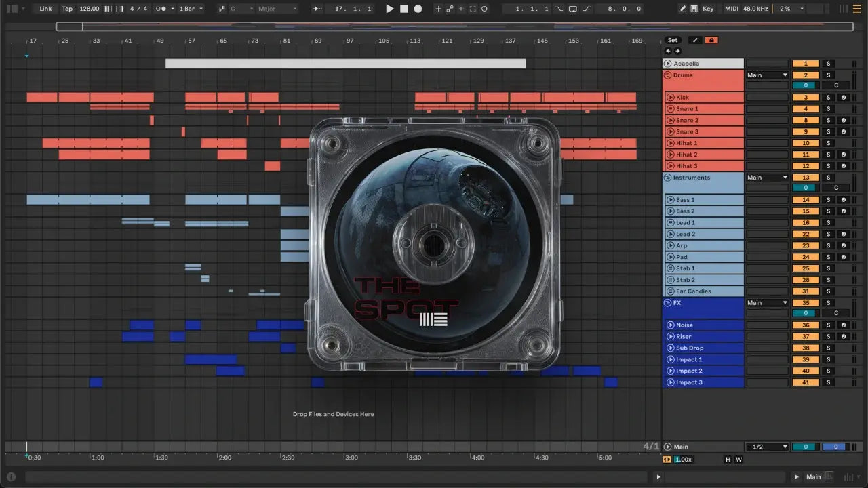Image resolution: width=868 pixels, height=488 pixels.
Task: Toggle the Automation Mode button beside Set
Action: pos(695,40)
